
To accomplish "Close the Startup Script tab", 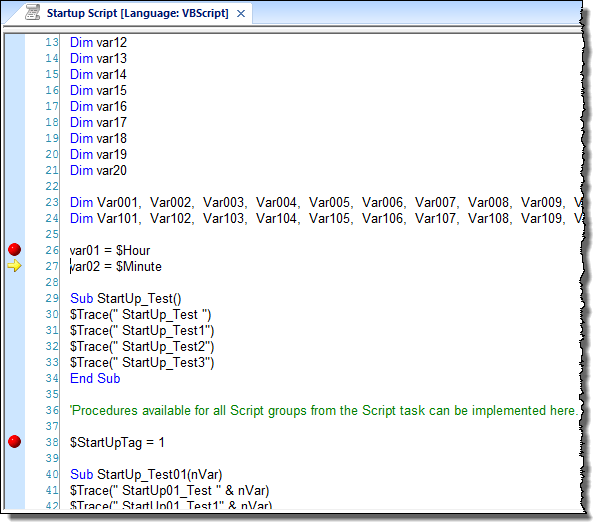I will coord(241,14).
